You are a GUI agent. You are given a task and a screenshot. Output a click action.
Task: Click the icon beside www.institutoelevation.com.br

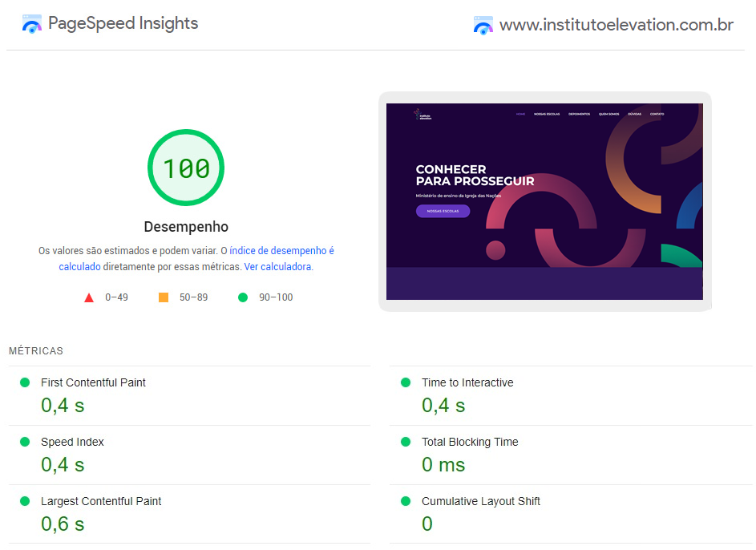click(483, 26)
